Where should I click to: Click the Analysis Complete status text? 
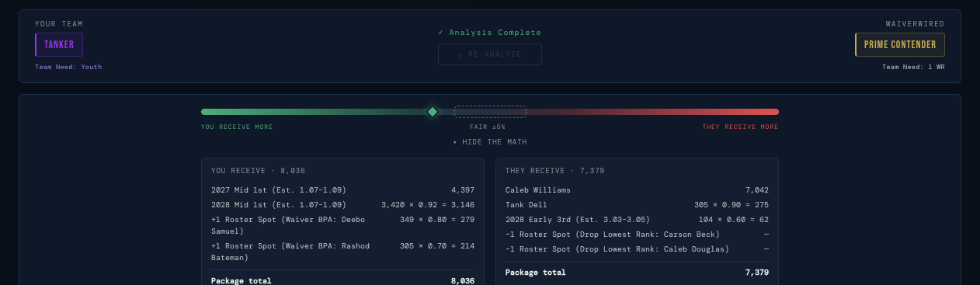click(x=490, y=33)
